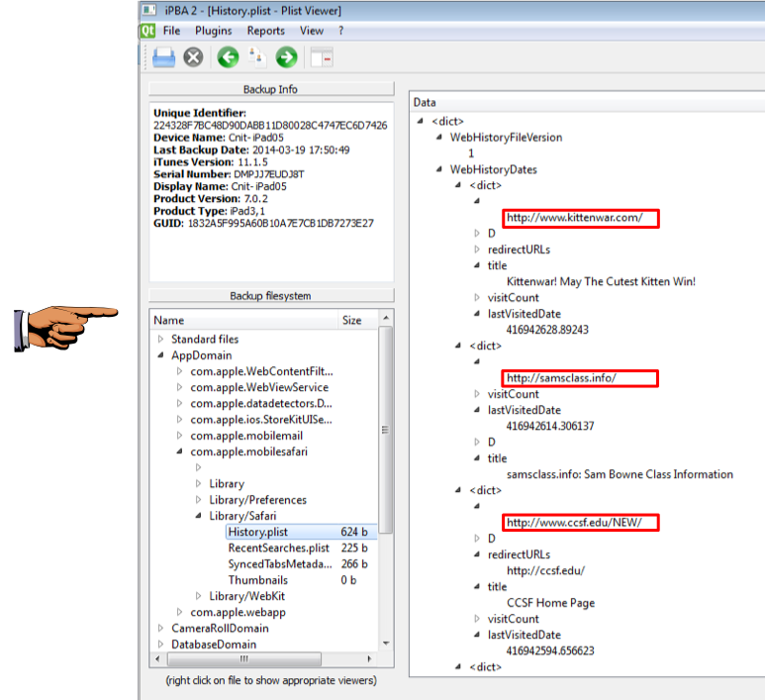Expand the Standard files tree node
The width and height of the screenshot is (765, 700).
click(160, 339)
